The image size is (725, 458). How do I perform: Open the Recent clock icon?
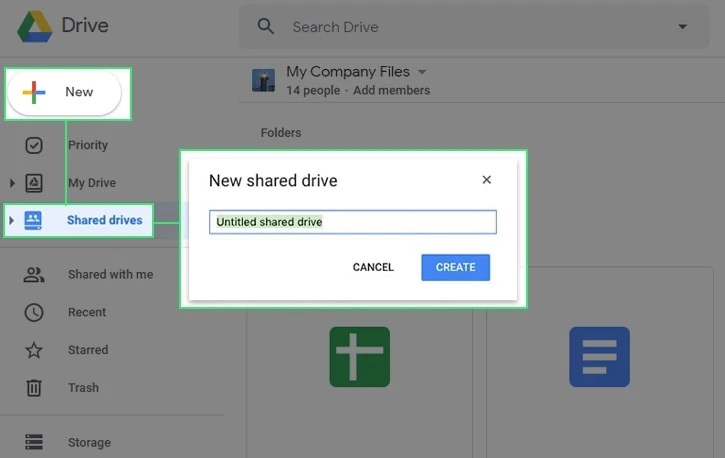pos(34,312)
